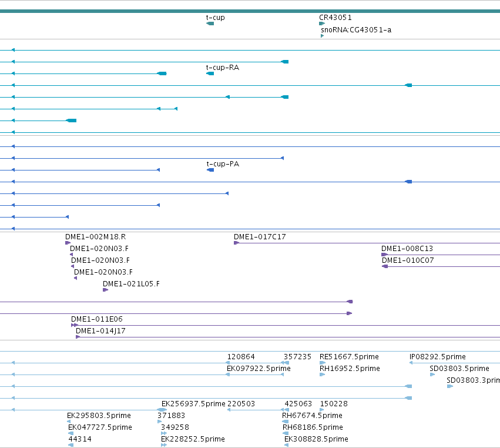Viewport: 500px width, 448px height.
Task: Select the SD03803.5prime label
Action: click(x=459, y=369)
